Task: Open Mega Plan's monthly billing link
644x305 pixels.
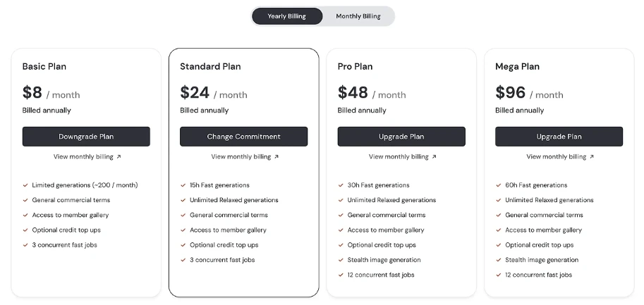Action: (556, 157)
